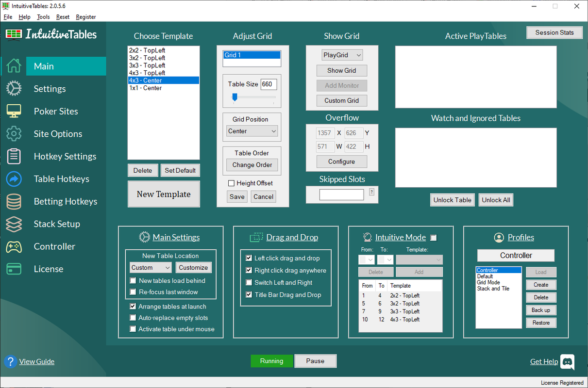
Task: Click the IntuitiveTables logo icon
Action: (14, 34)
